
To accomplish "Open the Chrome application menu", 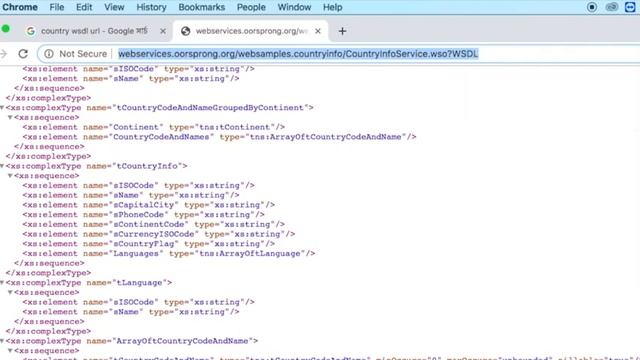I will 20,7.
